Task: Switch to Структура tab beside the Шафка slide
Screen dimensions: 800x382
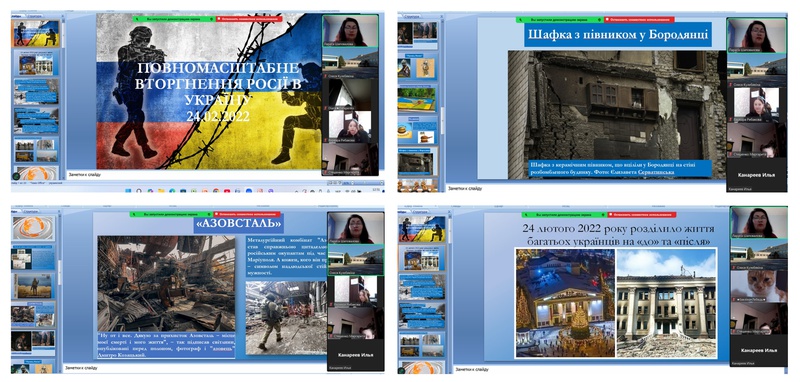Action: pos(411,16)
